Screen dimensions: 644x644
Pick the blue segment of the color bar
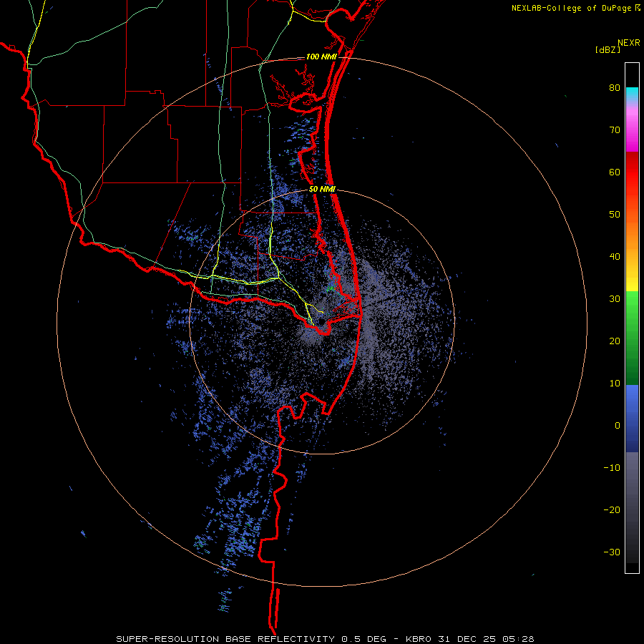632,419
